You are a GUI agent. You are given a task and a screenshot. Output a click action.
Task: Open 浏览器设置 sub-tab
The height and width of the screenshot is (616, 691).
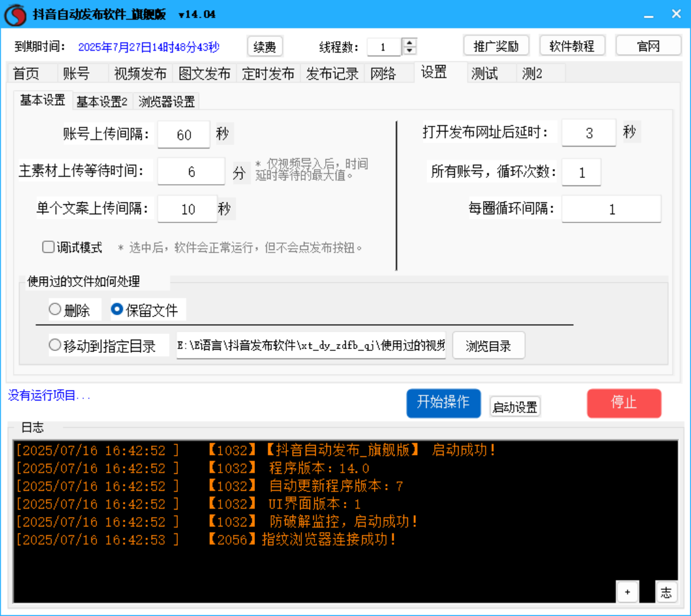tap(167, 102)
